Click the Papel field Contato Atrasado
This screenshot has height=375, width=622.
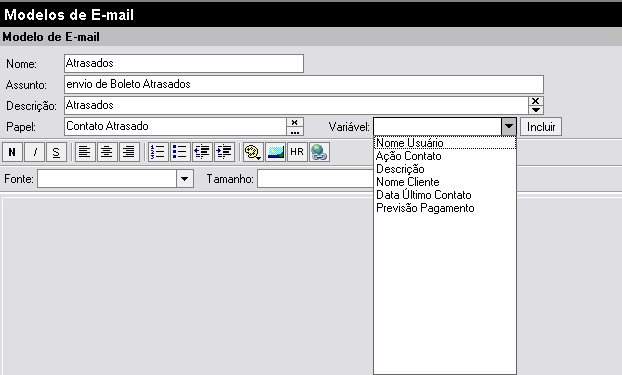(x=175, y=127)
